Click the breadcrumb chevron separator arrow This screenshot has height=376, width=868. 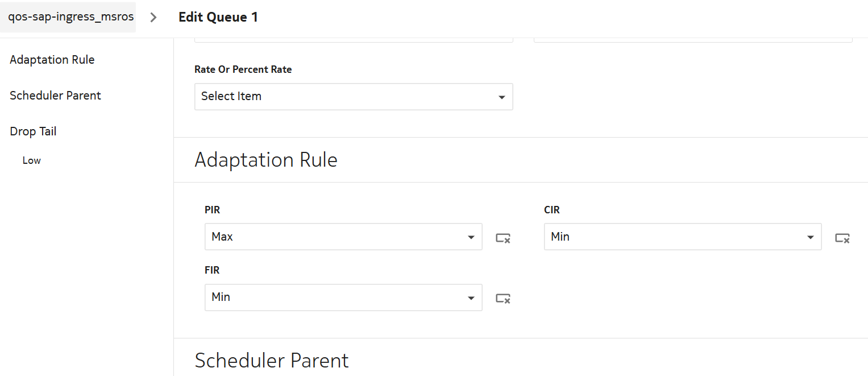pos(153,17)
